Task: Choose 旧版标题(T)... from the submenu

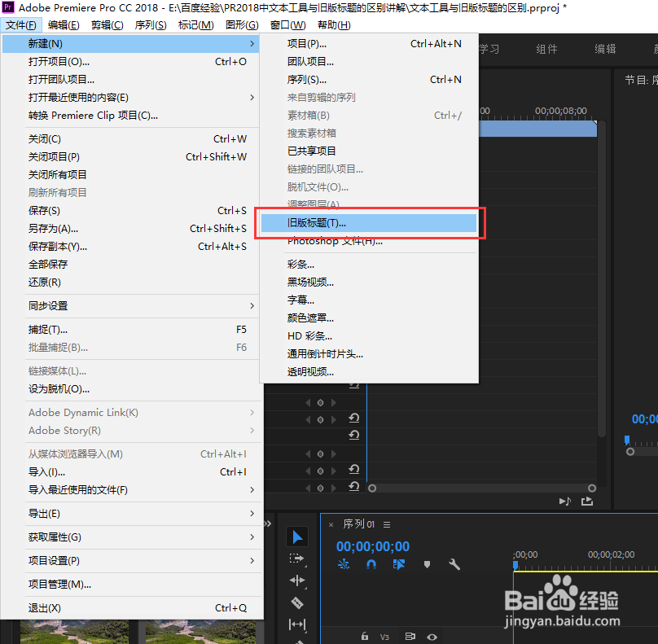Action: [368, 223]
